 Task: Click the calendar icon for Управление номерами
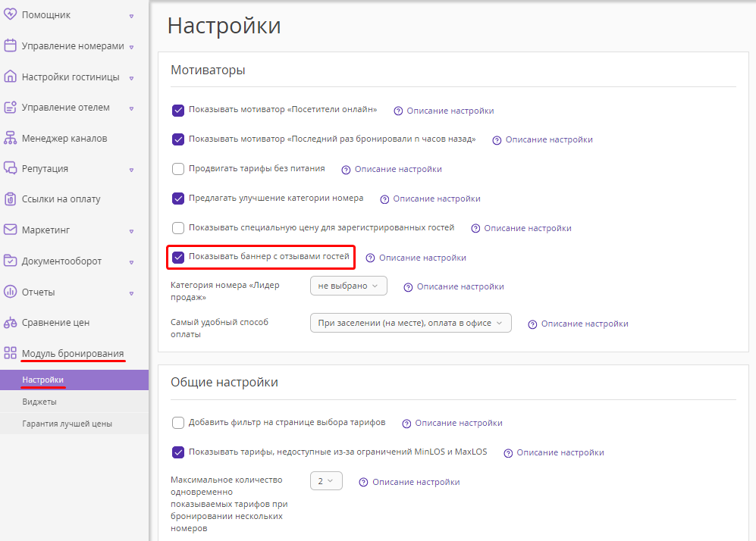pyautogui.click(x=10, y=45)
